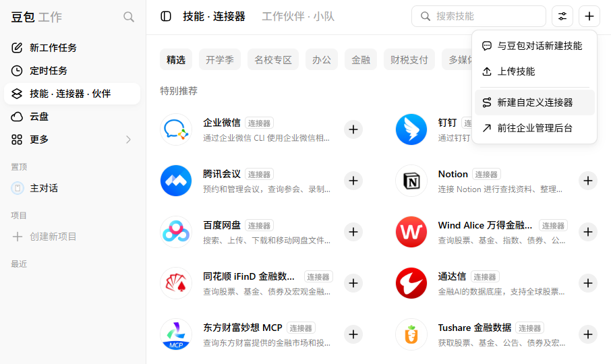The height and width of the screenshot is (364, 611).
Task: Select the 财税支付 category chip
Action: pos(409,59)
